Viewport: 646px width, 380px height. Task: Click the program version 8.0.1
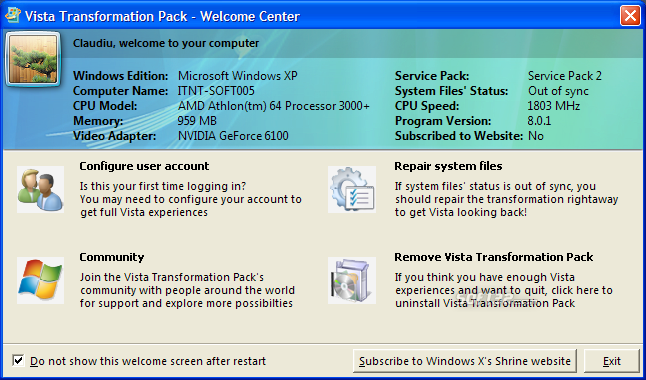pyautogui.click(x=539, y=121)
